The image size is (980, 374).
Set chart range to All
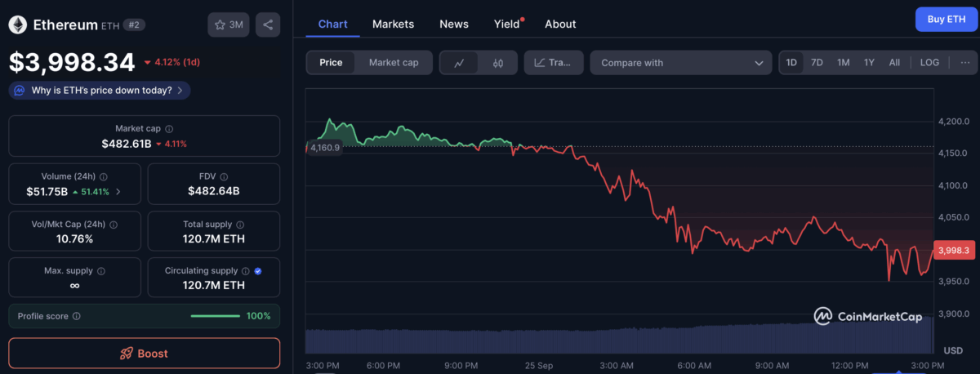pyautogui.click(x=895, y=63)
